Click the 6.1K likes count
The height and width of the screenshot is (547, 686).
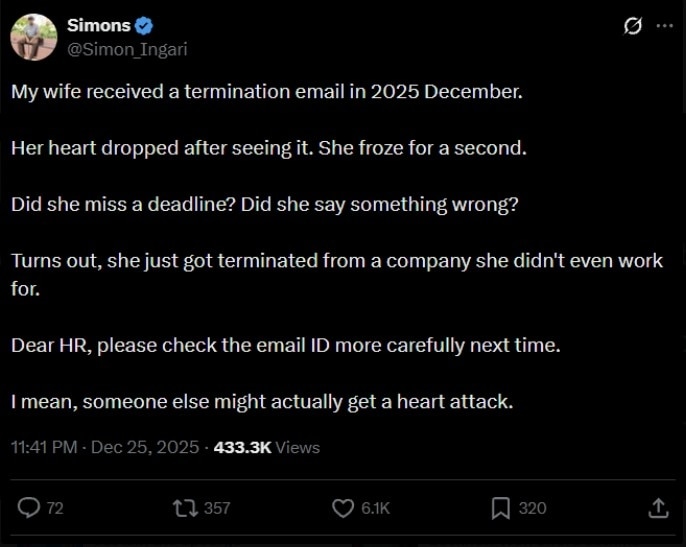pyautogui.click(x=376, y=508)
